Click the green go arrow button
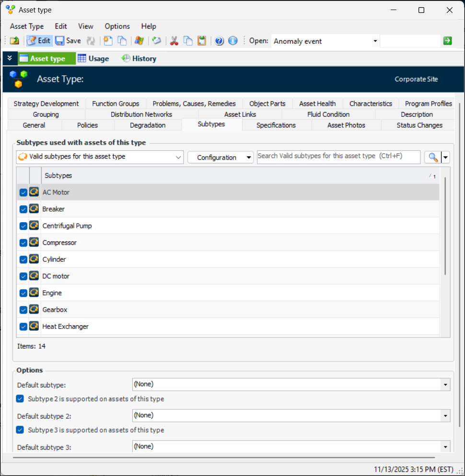465x476 pixels. [447, 41]
